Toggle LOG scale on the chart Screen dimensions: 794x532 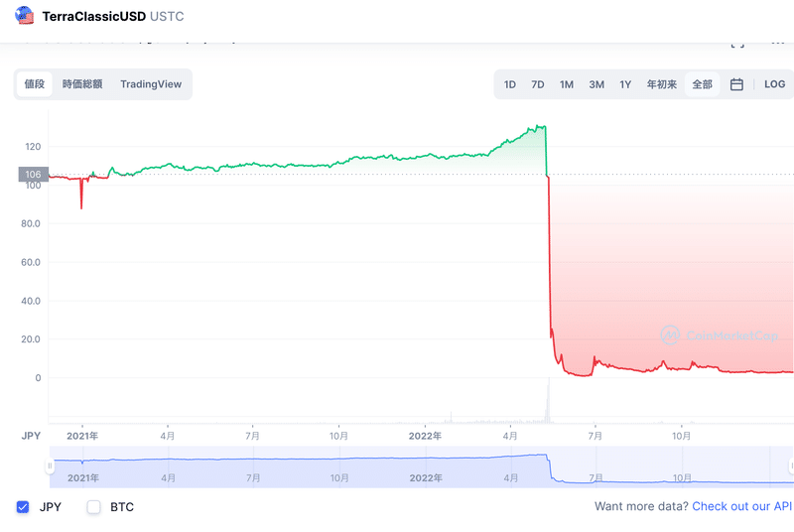coord(774,84)
